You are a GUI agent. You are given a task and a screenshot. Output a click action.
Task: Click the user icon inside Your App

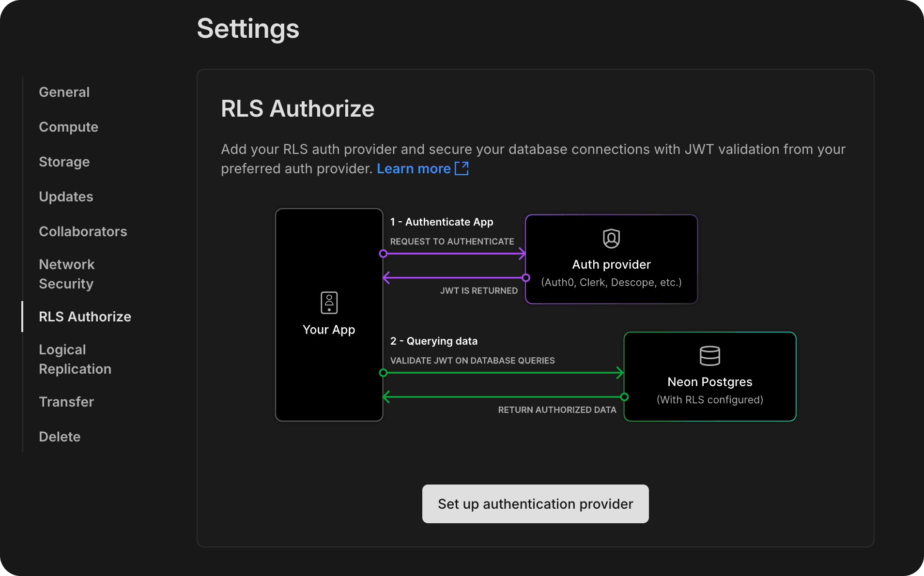pos(329,302)
